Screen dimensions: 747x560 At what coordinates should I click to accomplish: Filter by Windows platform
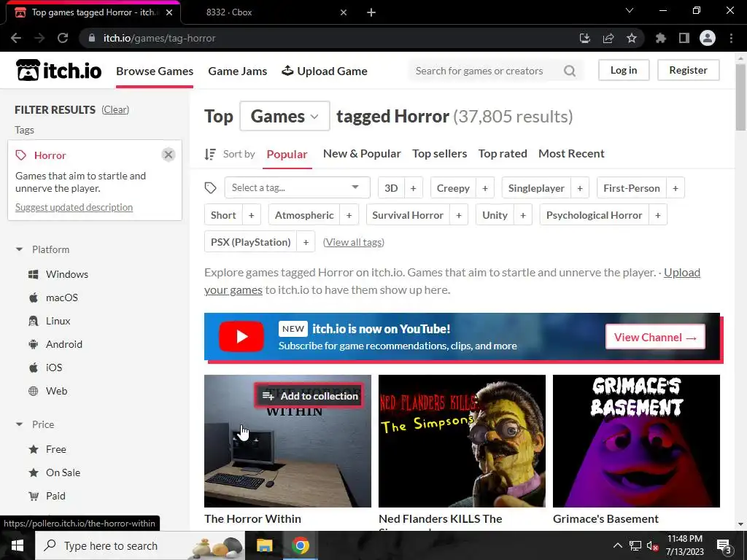pos(58,274)
